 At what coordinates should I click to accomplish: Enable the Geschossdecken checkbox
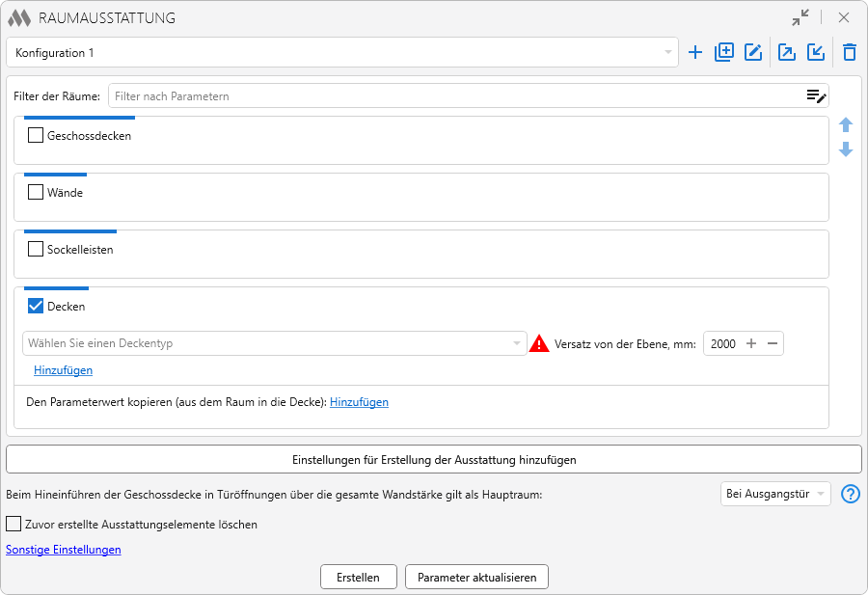36,136
